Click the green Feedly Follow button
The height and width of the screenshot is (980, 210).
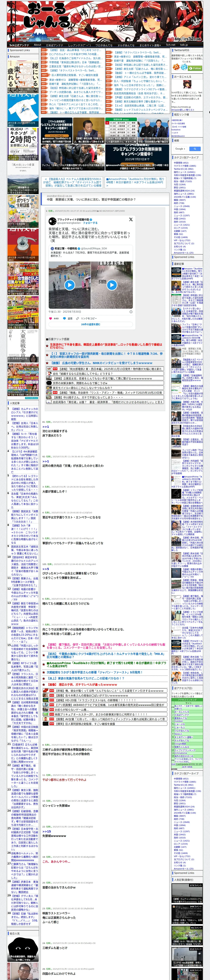point(195,68)
